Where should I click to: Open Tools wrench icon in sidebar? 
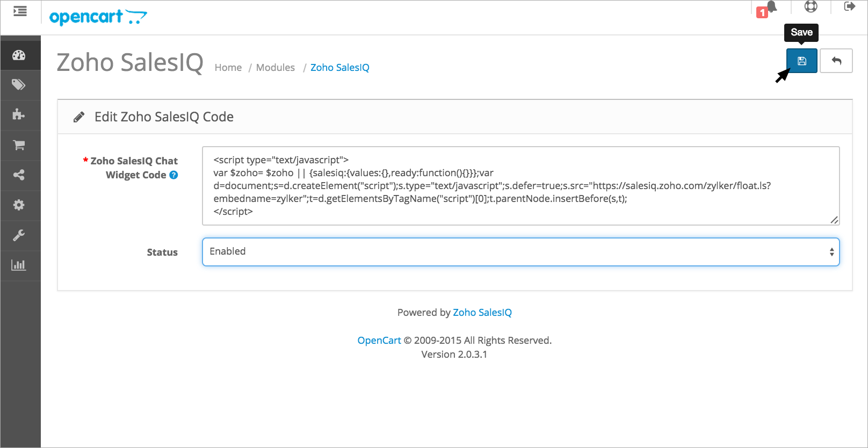(x=19, y=235)
